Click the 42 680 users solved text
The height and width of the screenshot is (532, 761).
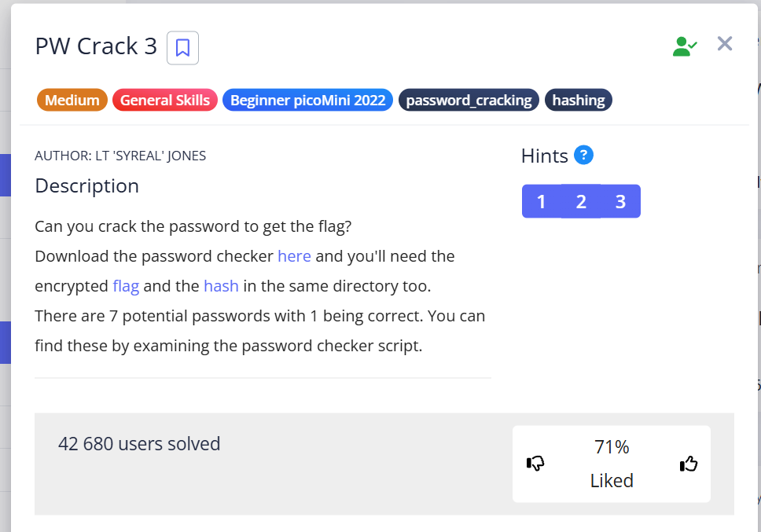click(139, 444)
